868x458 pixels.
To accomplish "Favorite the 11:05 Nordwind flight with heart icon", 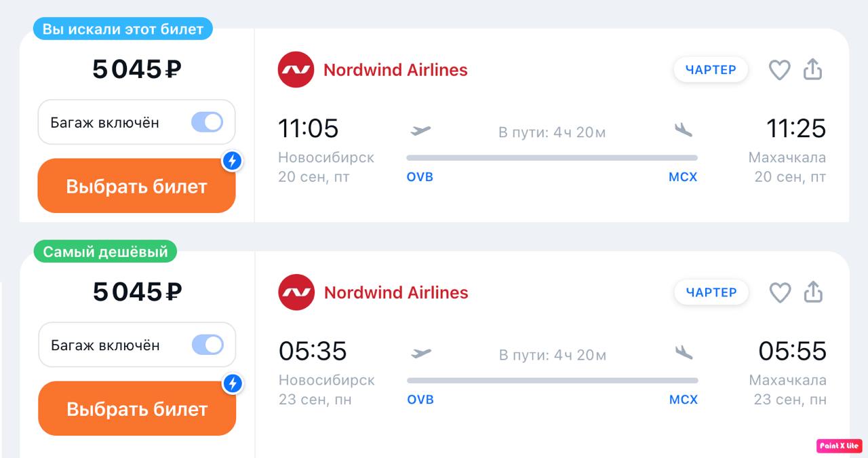I will tap(779, 70).
